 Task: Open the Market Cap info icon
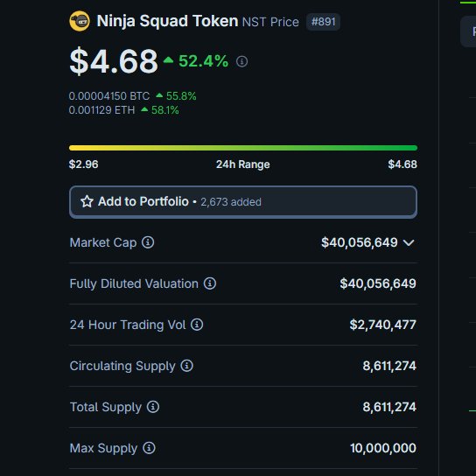pos(148,242)
